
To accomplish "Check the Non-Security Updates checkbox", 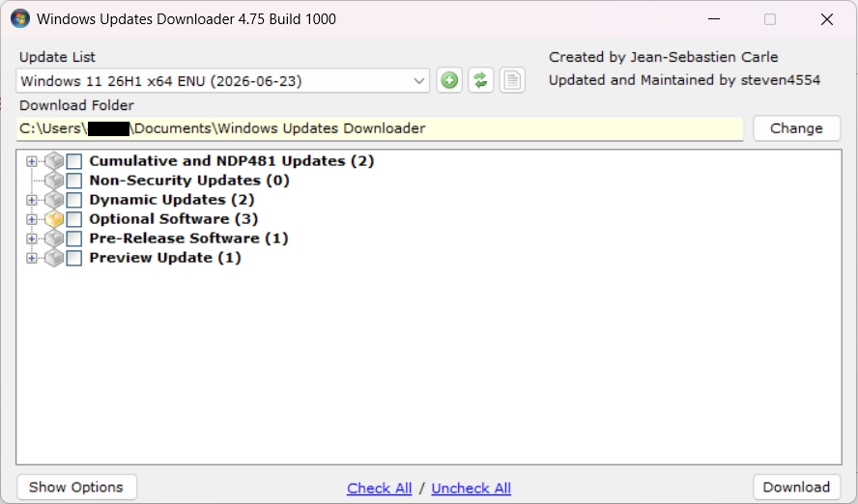I will pos(73,181).
